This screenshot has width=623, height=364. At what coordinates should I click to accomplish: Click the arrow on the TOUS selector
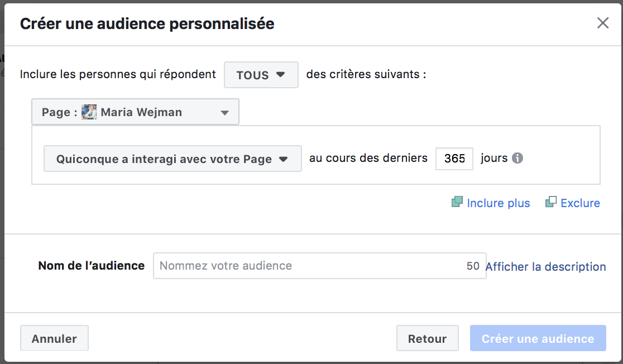pos(281,75)
